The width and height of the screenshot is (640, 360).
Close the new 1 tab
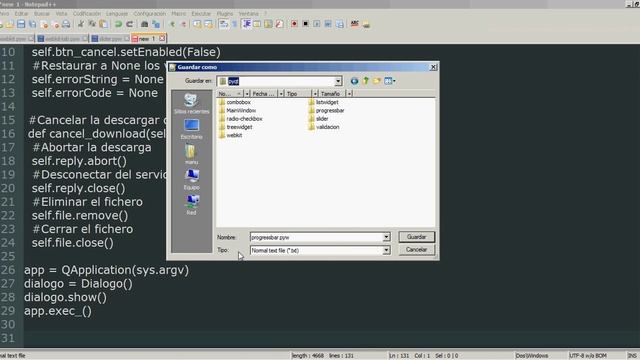(162, 38)
